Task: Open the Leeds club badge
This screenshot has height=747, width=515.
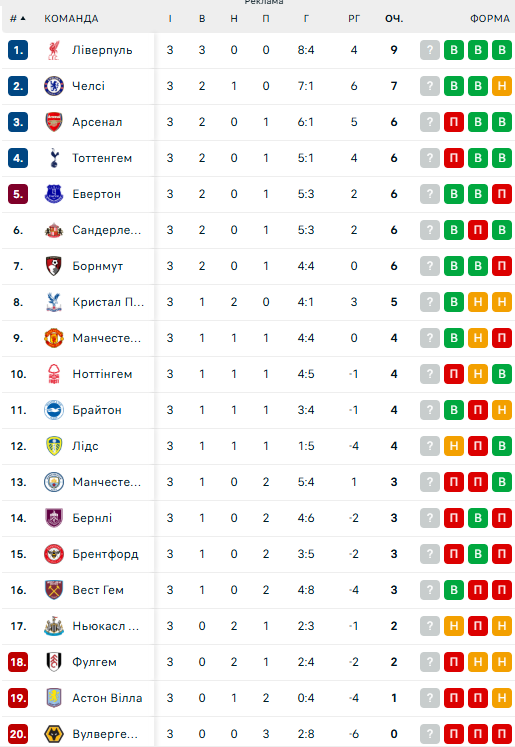Action: point(54,446)
